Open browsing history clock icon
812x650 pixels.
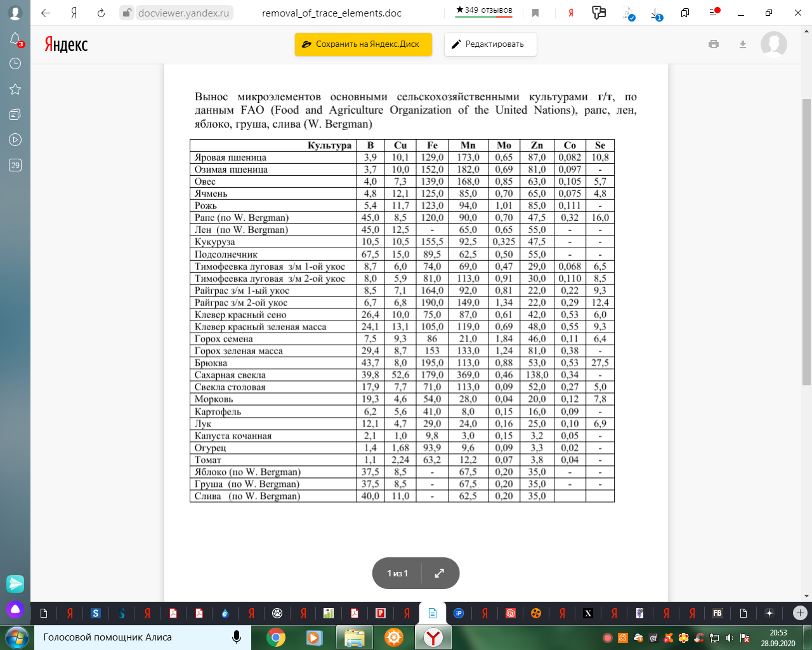click(x=15, y=63)
